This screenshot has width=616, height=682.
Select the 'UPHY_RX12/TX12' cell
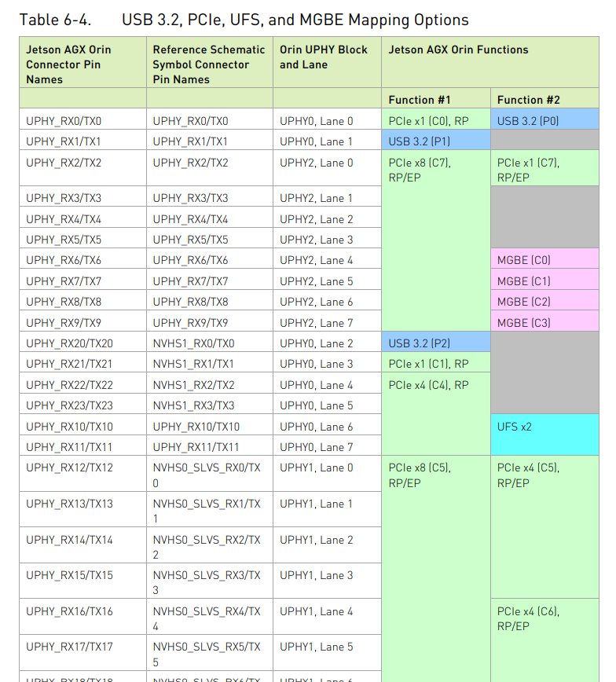click(x=82, y=474)
